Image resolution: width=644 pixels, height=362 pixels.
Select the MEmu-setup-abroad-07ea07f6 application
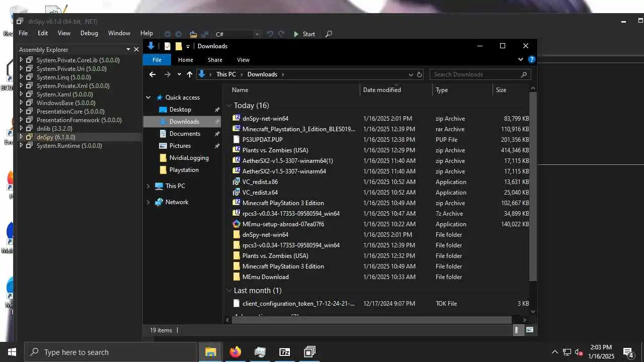[283, 224]
